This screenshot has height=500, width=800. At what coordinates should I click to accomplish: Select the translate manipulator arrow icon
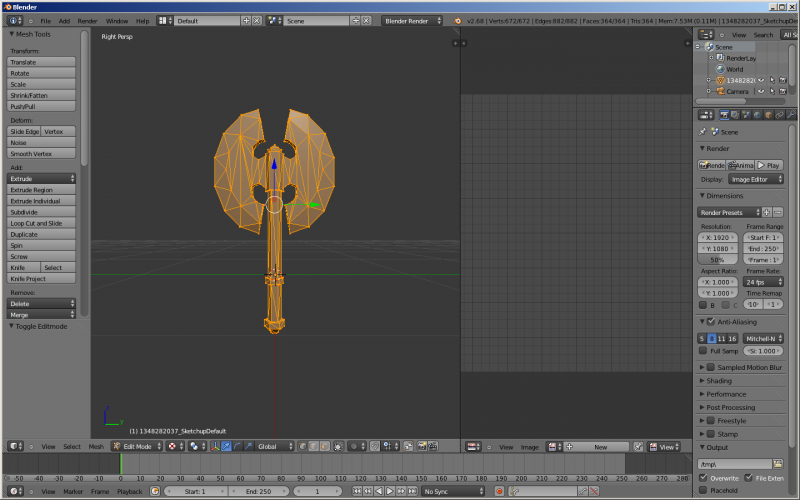click(227, 446)
